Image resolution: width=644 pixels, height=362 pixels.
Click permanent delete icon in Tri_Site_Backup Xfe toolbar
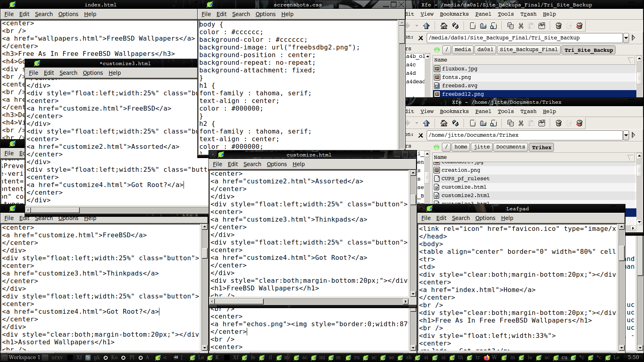(x=580, y=26)
